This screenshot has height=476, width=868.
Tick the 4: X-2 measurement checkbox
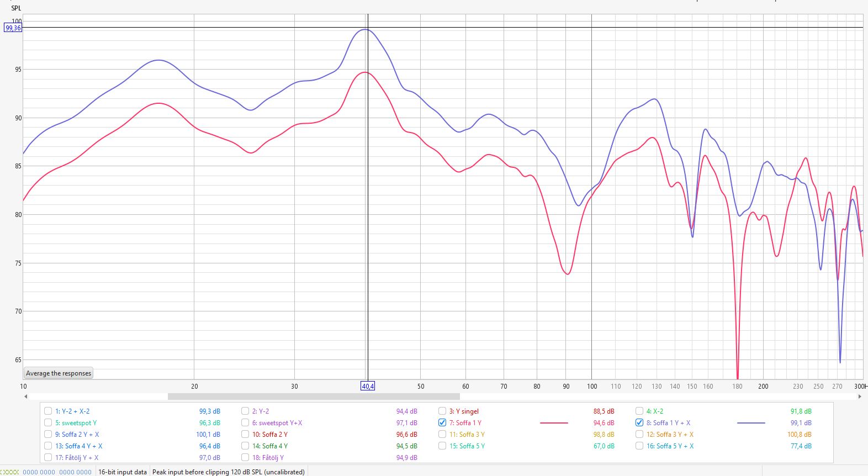click(x=639, y=411)
